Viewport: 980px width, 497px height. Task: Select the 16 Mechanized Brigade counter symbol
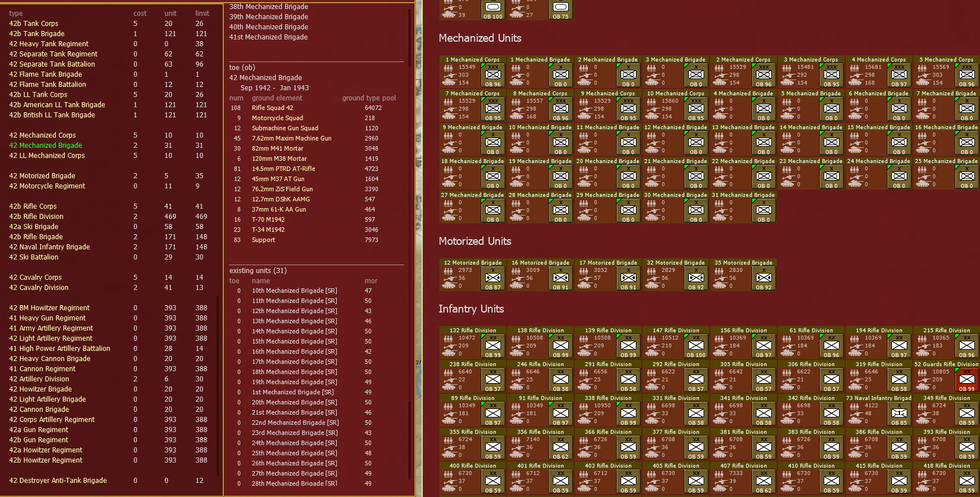tap(967, 143)
